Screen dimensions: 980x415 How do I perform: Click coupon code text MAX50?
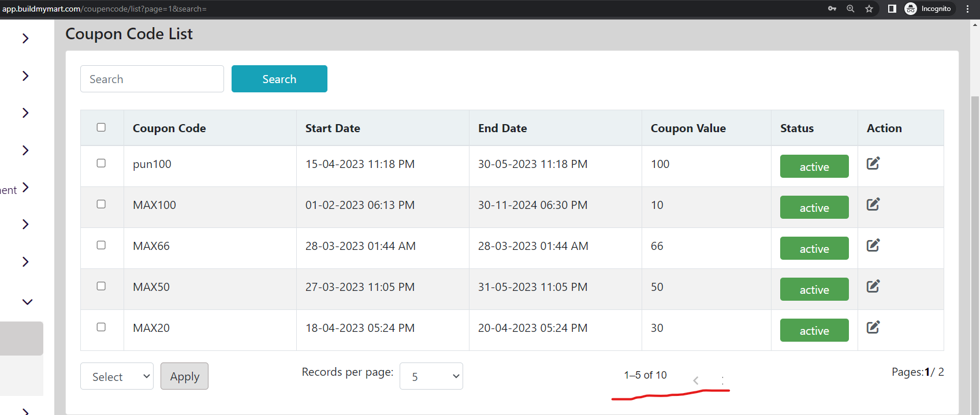click(151, 287)
